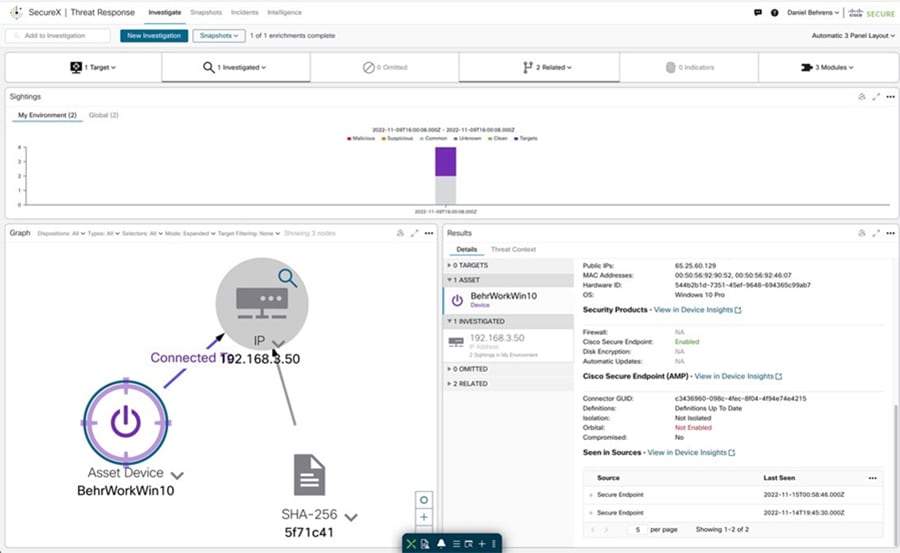The height and width of the screenshot is (553, 900).
Task: Open the Results panel ellipsis menu
Action: click(x=890, y=233)
